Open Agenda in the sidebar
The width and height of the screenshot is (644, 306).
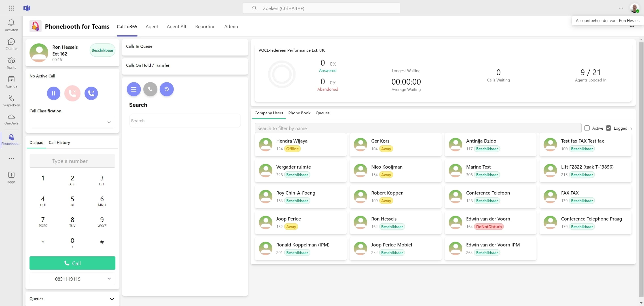[x=11, y=82]
